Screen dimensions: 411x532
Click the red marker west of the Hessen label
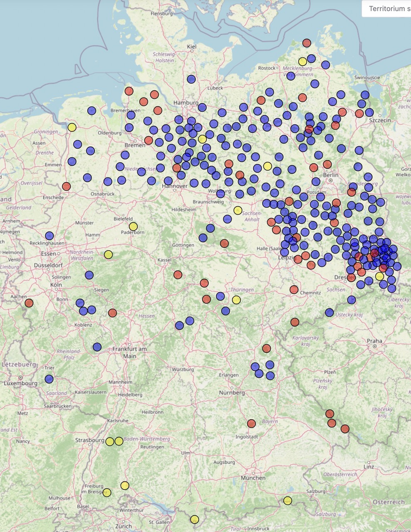[x=112, y=313]
